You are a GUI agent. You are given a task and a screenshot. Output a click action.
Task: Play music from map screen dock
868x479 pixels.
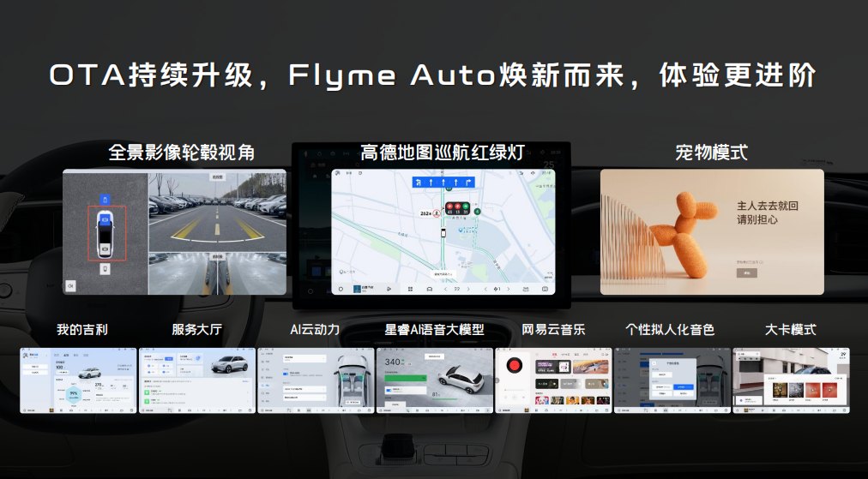pyautogui.click(x=389, y=289)
